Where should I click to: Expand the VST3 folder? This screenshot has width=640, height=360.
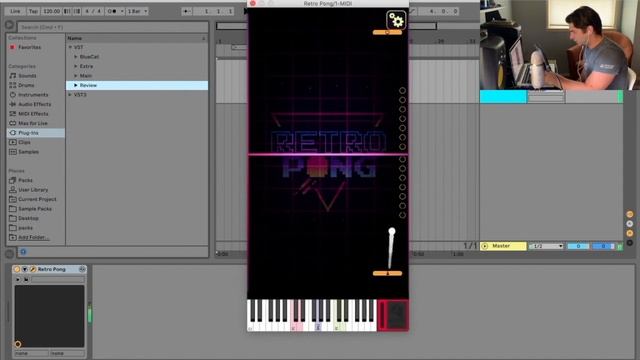70,95
